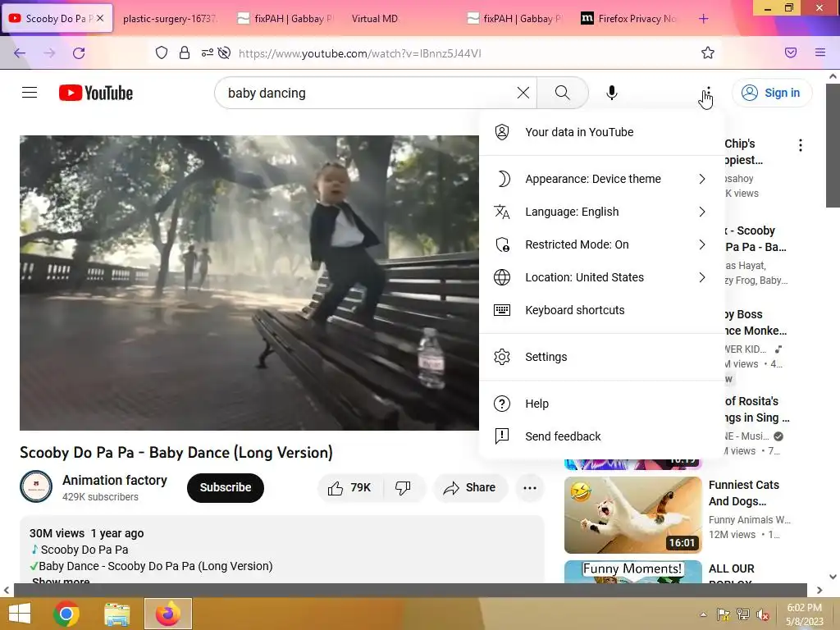The image size is (840, 630).
Task: Open the taskbar clock showing 6:02 PM
Action: point(804,614)
